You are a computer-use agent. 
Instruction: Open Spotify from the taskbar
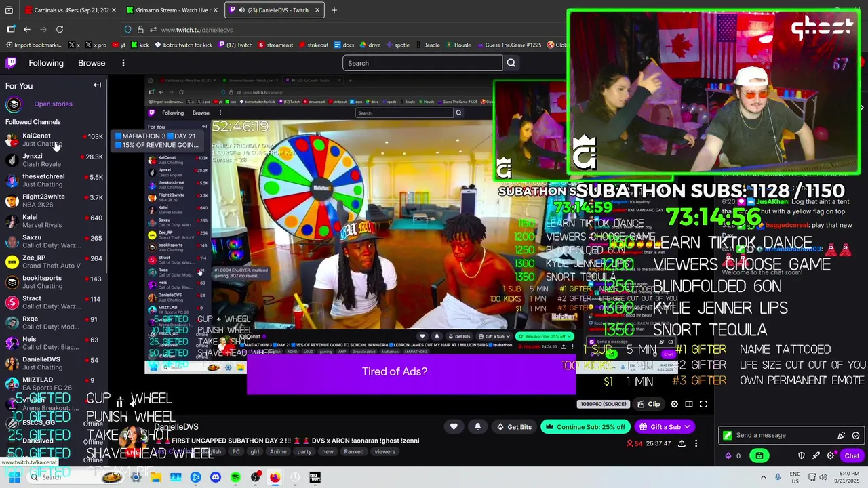(x=235, y=477)
